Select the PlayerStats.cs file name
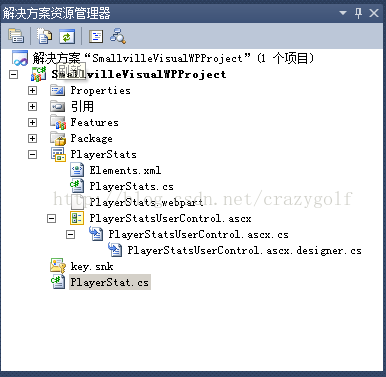Viewport: 386px width, 377px height. coord(131,186)
